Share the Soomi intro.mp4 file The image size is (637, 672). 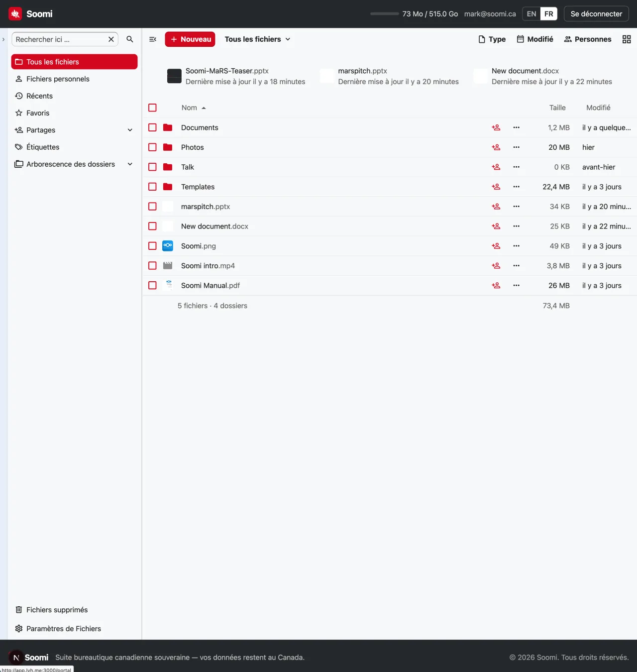coord(496,266)
